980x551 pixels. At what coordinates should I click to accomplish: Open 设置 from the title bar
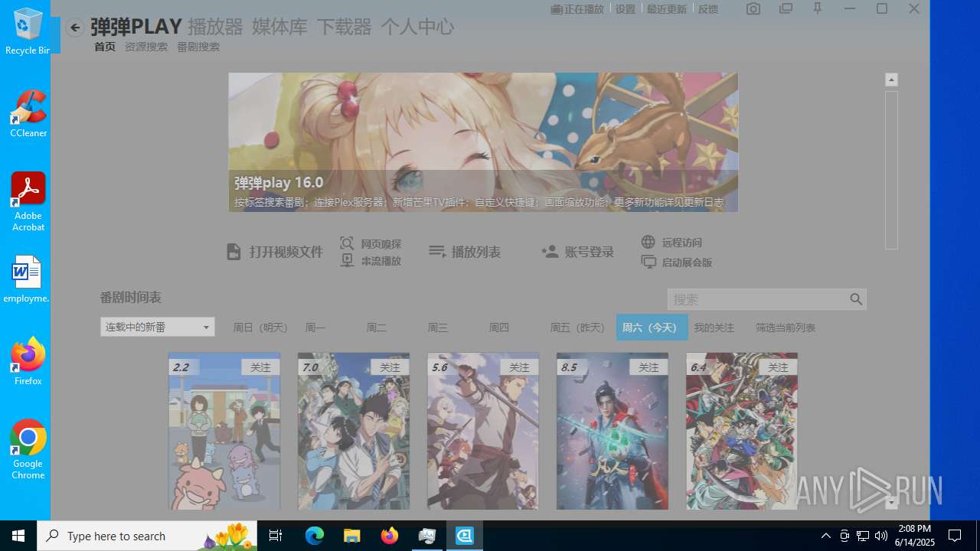point(626,9)
